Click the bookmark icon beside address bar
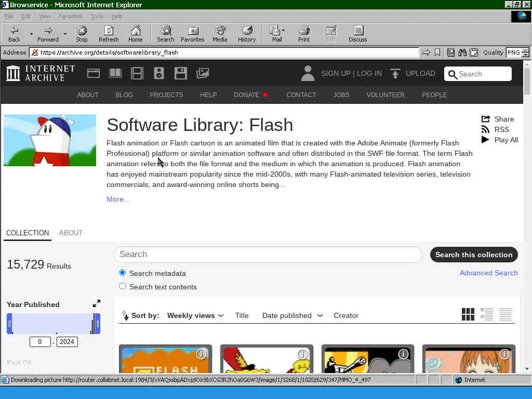532x399 pixels. pyautogui.click(x=437, y=52)
